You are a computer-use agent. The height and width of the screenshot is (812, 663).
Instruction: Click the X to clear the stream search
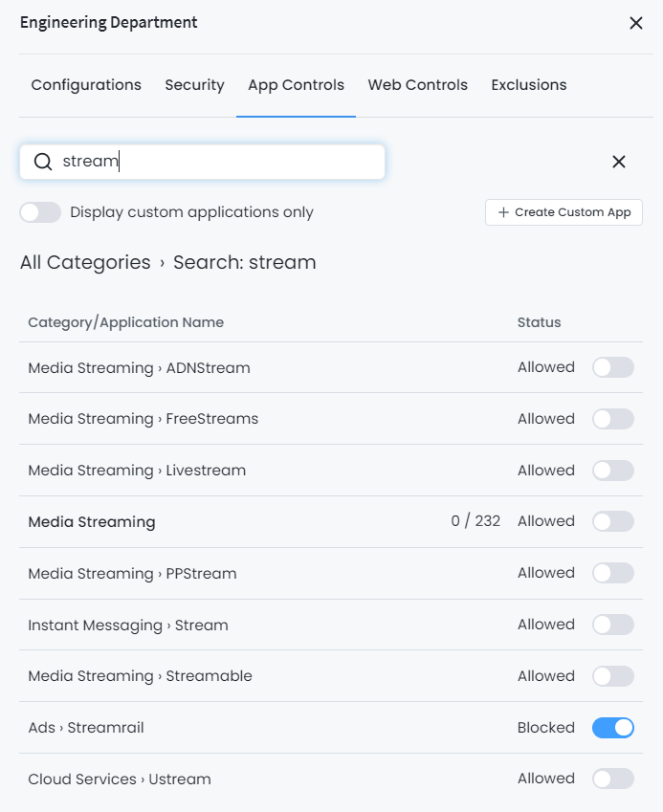[x=618, y=162]
